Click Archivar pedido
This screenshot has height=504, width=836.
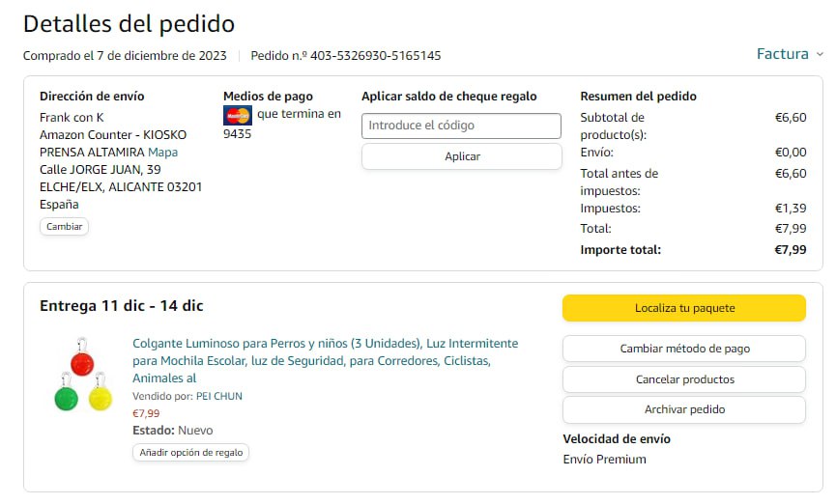click(x=683, y=409)
